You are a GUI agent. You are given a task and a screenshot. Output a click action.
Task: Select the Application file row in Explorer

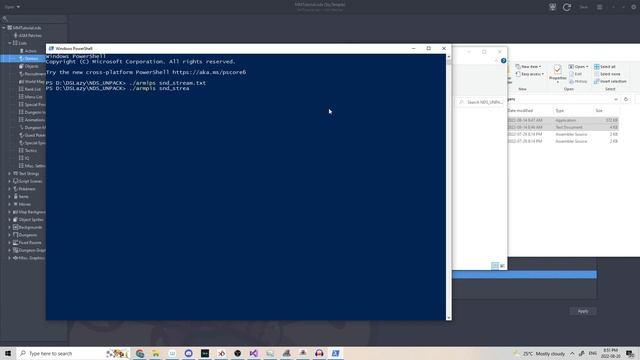point(563,120)
